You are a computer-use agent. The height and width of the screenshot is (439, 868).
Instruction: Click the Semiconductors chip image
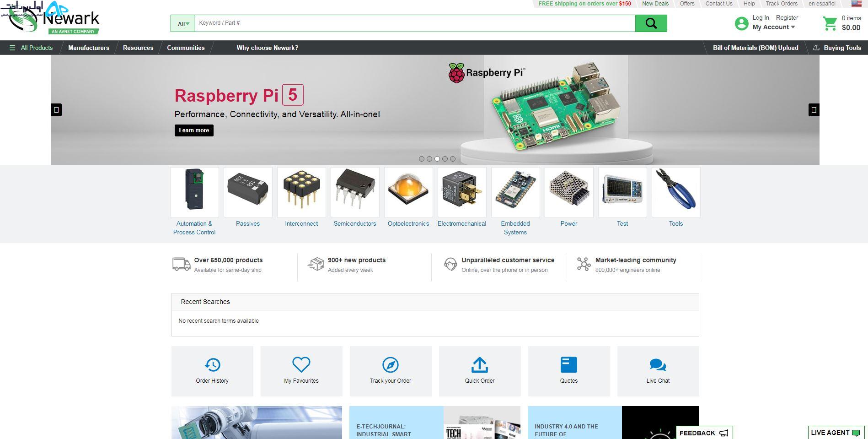click(x=355, y=192)
